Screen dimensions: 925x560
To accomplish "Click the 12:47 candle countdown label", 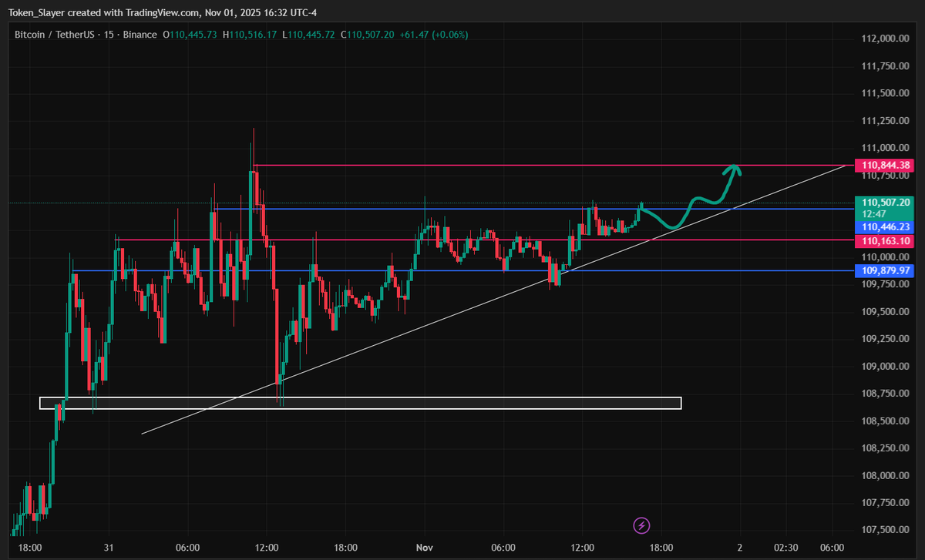I will tap(874, 214).
